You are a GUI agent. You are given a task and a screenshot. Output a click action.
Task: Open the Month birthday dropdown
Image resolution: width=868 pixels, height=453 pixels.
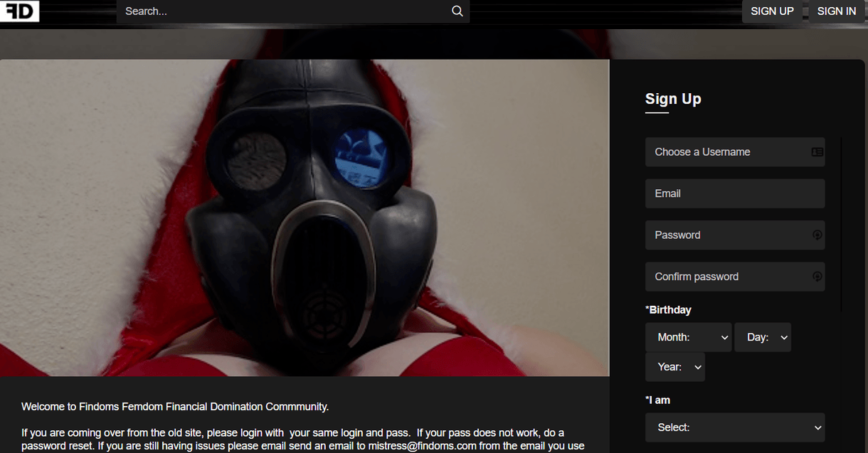[688, 338]
